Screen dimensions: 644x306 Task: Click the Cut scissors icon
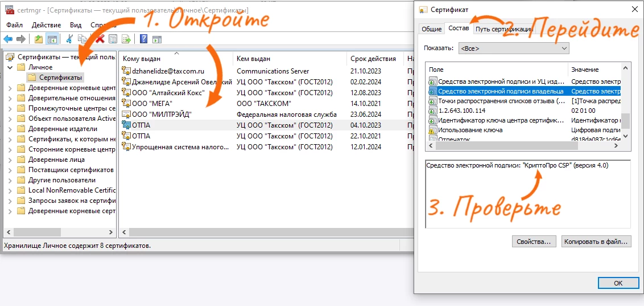tap(69, 39)
